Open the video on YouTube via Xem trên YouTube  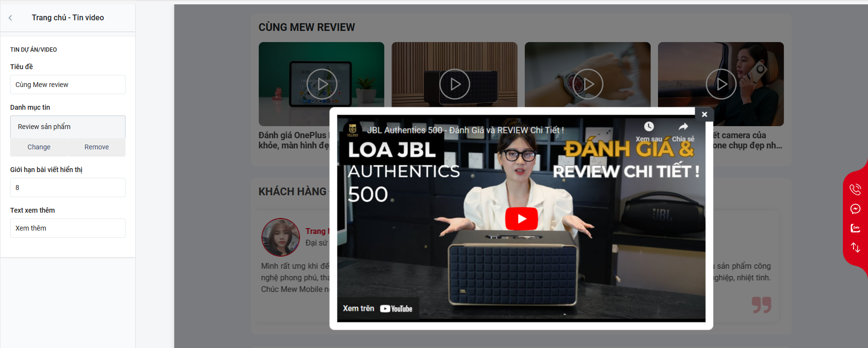click(378, 308)
